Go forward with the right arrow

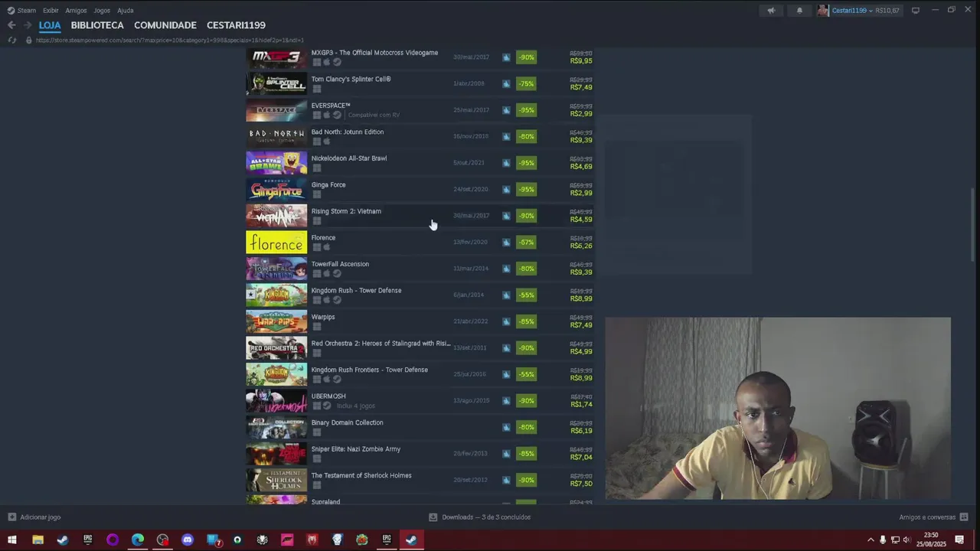(27, 25)
